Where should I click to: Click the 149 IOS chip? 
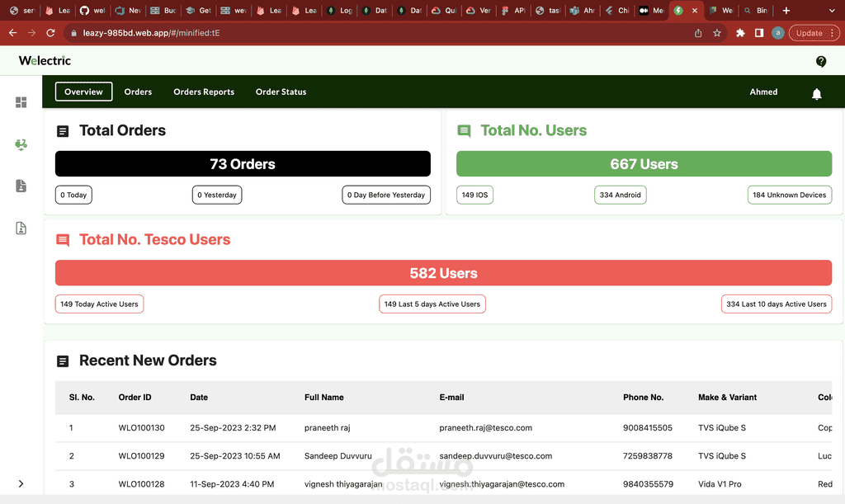[474, 195]
